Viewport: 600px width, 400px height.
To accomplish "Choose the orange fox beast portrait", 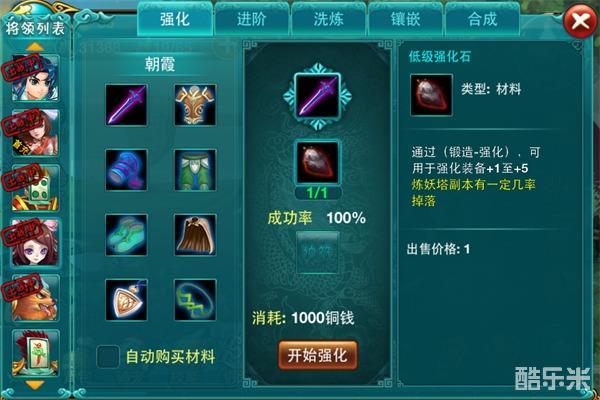I will [36, 298].
